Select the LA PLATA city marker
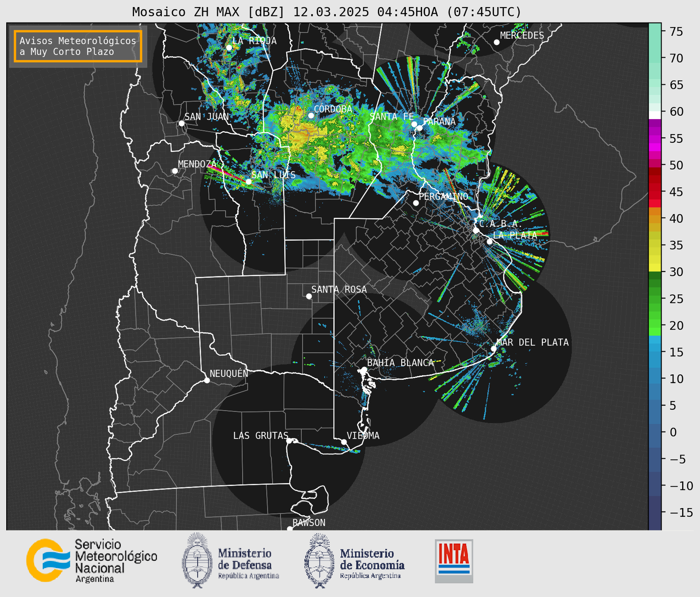700x597 pixels. [490, 242]
